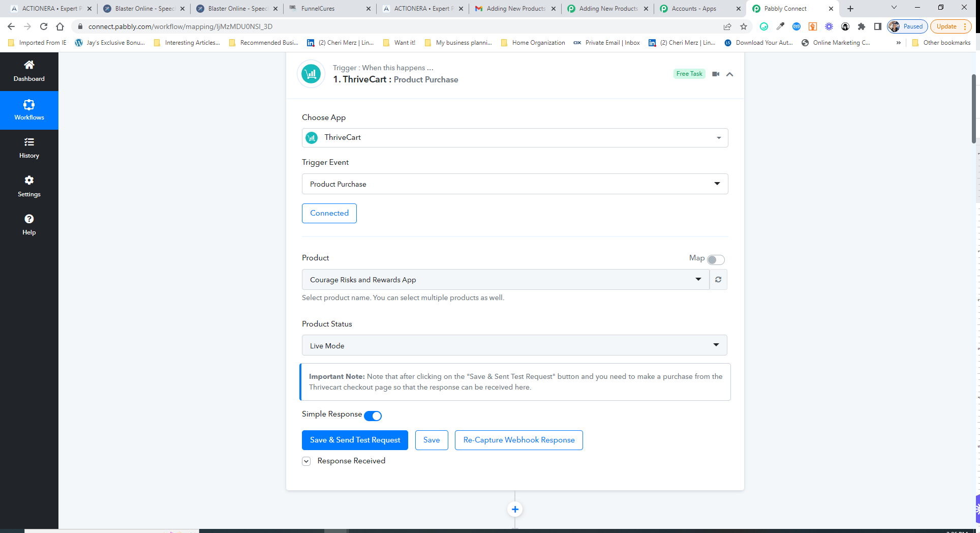This screenshot has width=980, height=533.
Task: Open the Product selection dropdown
Action: point(506,280)
